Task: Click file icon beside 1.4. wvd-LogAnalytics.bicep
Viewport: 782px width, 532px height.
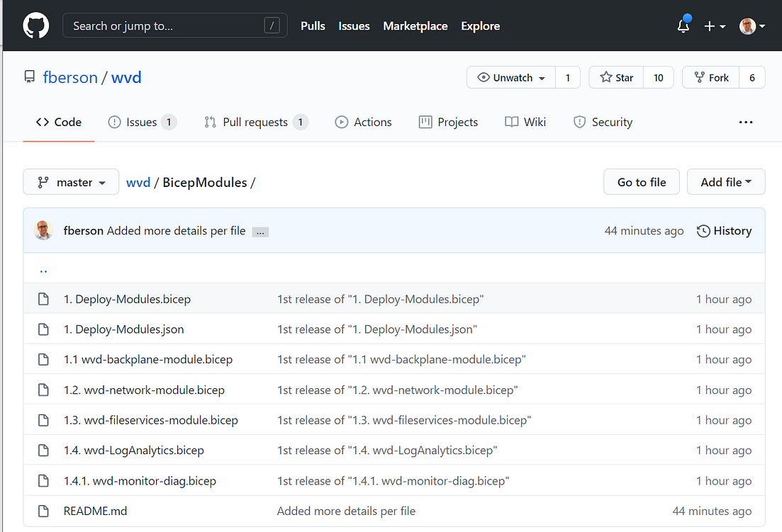Action: pos(43,451)
